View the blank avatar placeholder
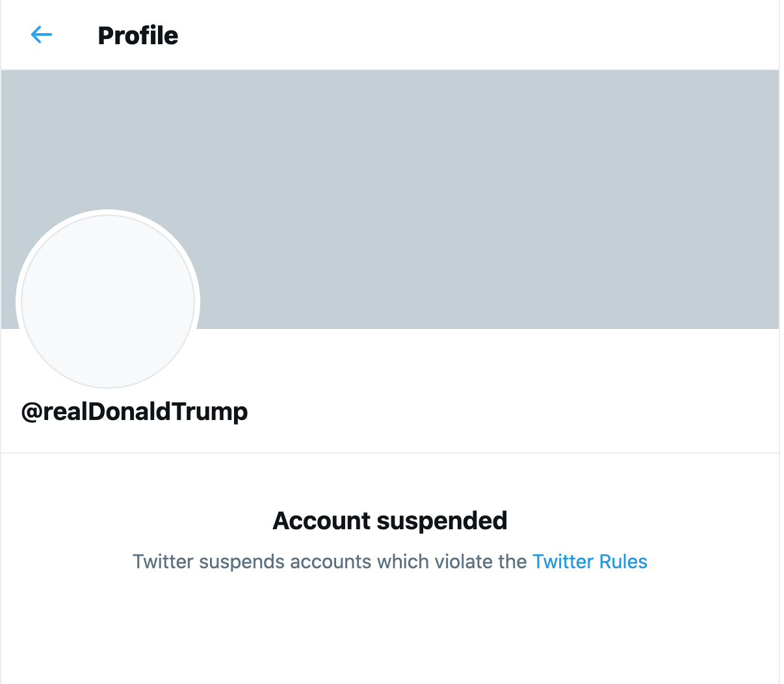This screenshot has height=684, width=784. (x=108, y=301)
